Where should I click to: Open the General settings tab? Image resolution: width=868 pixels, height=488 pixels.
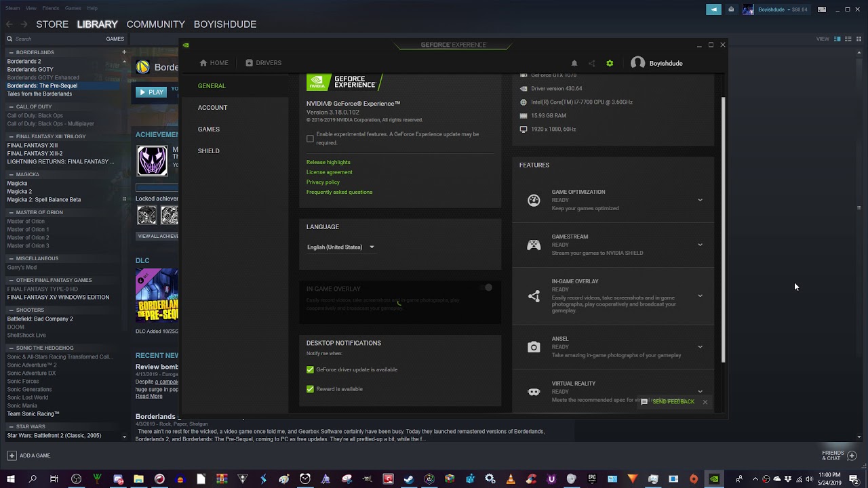212,86
